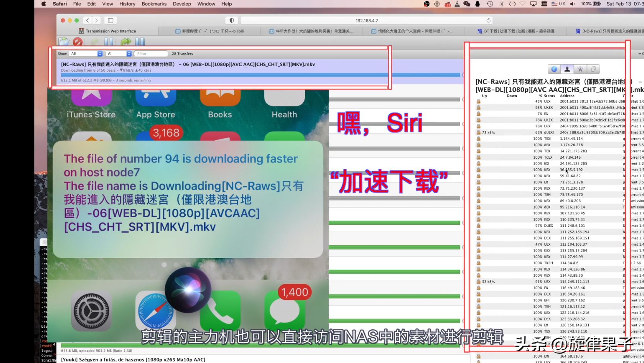Start all torrents with the double green arrow
Screen dimensions: 644x363
pos(126,41)
